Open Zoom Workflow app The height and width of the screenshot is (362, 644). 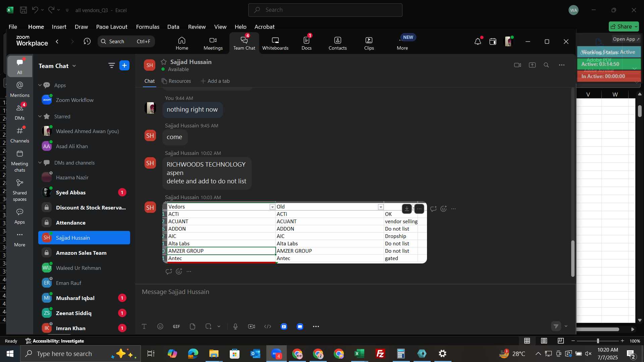(x=84, y=100)
